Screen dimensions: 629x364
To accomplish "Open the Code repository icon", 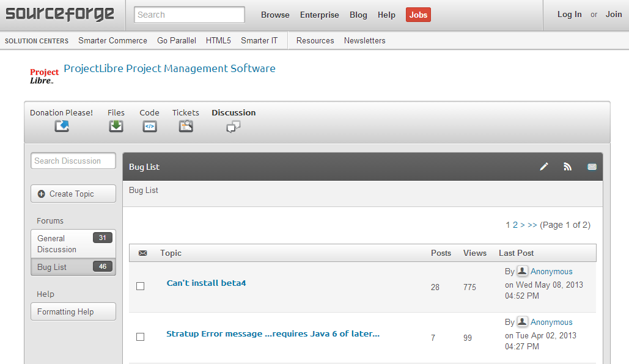I will [x=149, y=126].
